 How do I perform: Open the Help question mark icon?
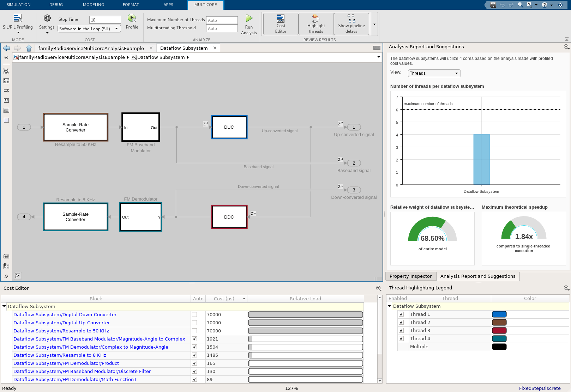(545, 5)
